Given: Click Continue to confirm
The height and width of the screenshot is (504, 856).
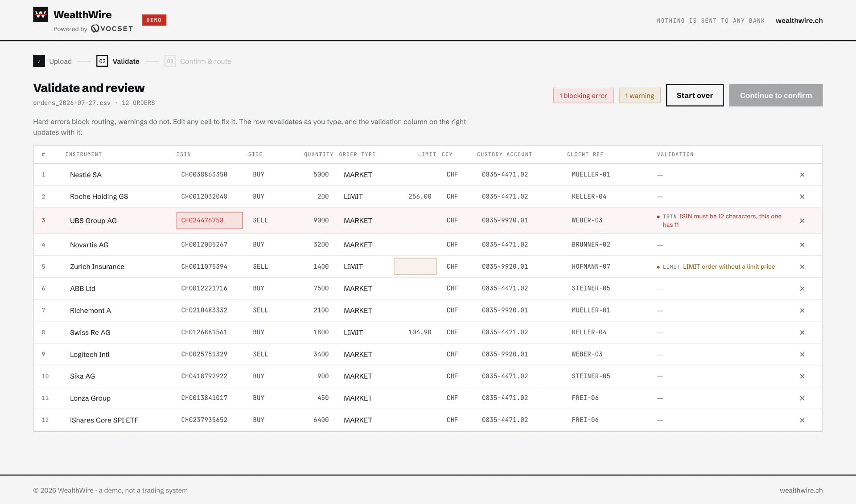Looking at the screenshot, I should [776, 95].
